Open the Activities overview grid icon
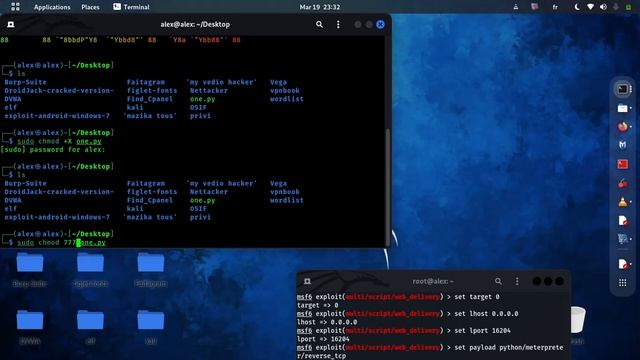640x360 pixels. pos(15,7)
